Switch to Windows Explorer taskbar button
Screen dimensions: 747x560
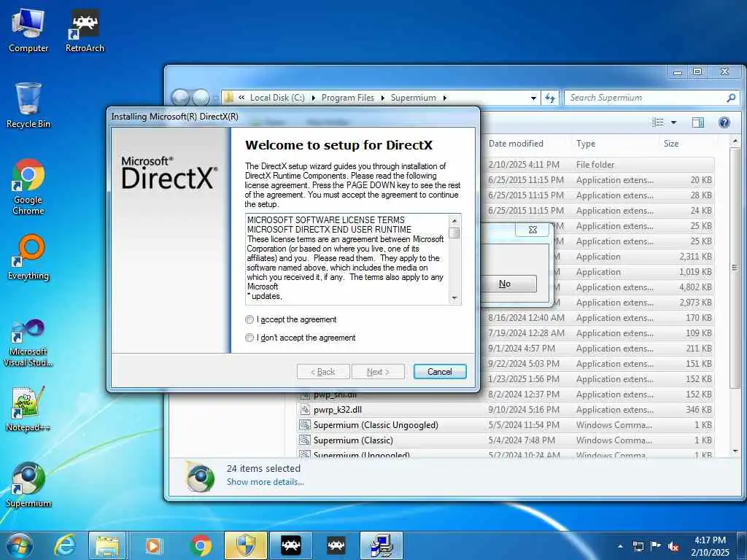coord(108,545)
